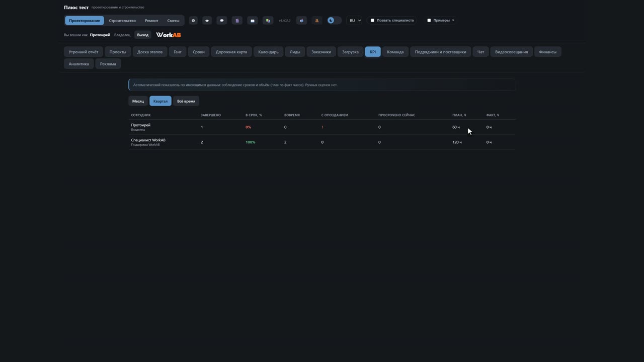Open the RU language dropdown
This screenshot has height=362, width=644.
pyautogui.click(x=355, y=21)
